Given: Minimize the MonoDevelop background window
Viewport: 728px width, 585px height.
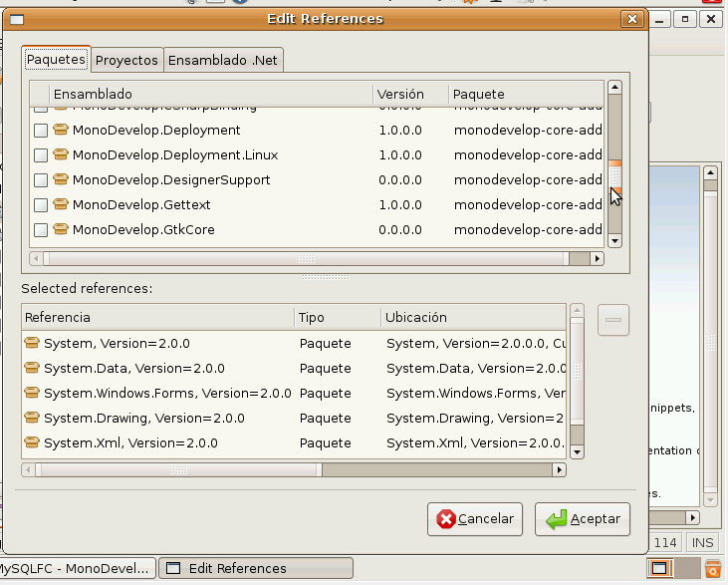Looking at the screenshot, I should (x=659, y=20).
